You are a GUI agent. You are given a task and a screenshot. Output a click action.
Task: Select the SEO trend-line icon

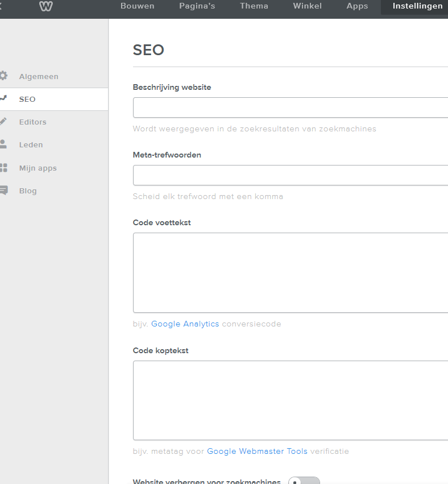click(3, 98)
